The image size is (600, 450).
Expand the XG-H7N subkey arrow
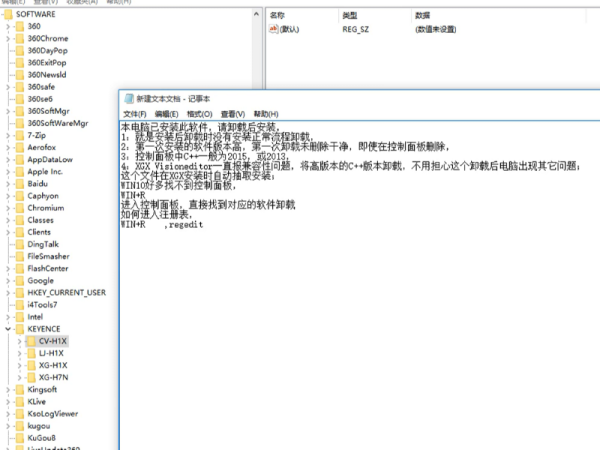coord(20,377)
